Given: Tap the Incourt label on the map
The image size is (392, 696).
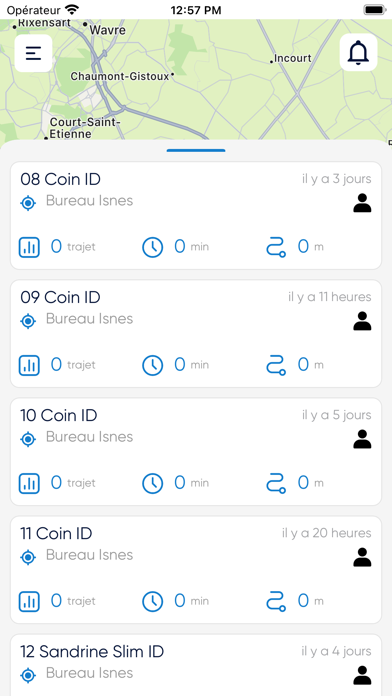Looking at the screenshot, I should tap(293, 58).
